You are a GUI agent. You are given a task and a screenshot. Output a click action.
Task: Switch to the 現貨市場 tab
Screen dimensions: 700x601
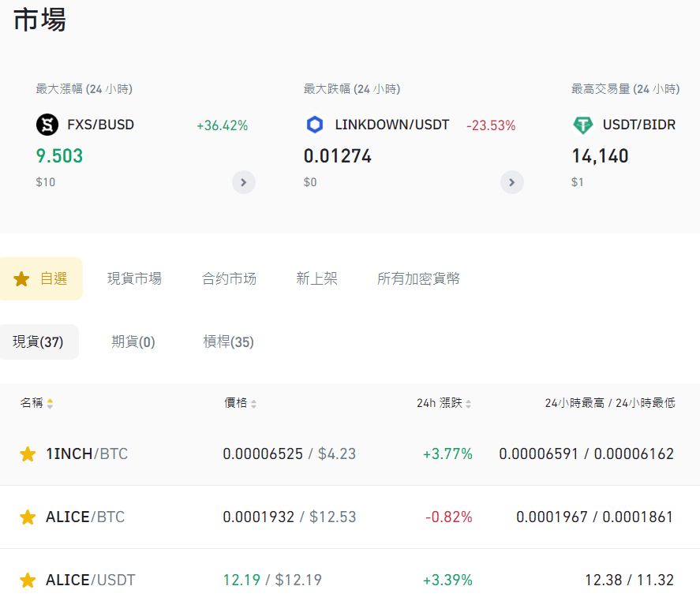point(134,279)
